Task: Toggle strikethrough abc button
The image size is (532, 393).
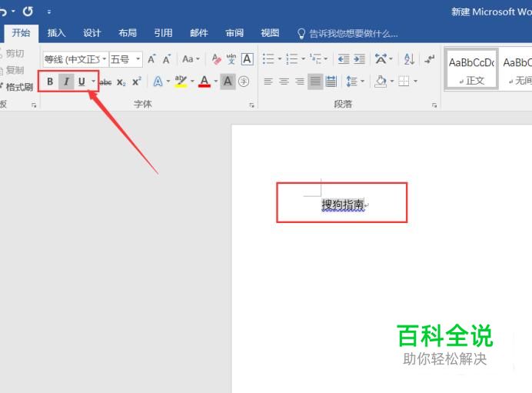Action: [x=105, y=82]
